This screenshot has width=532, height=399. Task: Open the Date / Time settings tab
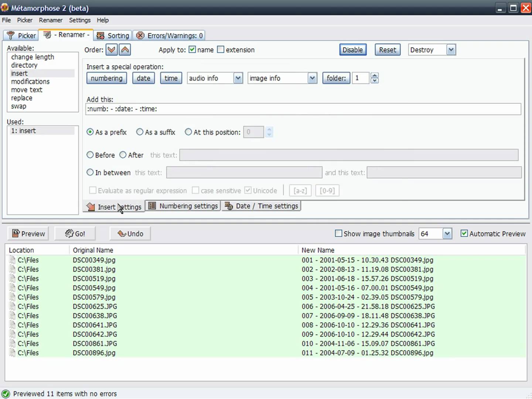(262, 206)
